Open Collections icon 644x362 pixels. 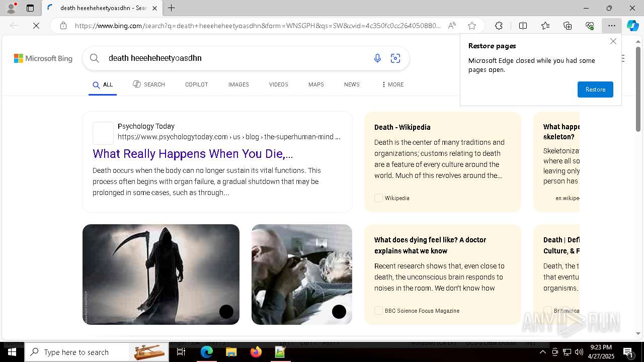(568, 26)
